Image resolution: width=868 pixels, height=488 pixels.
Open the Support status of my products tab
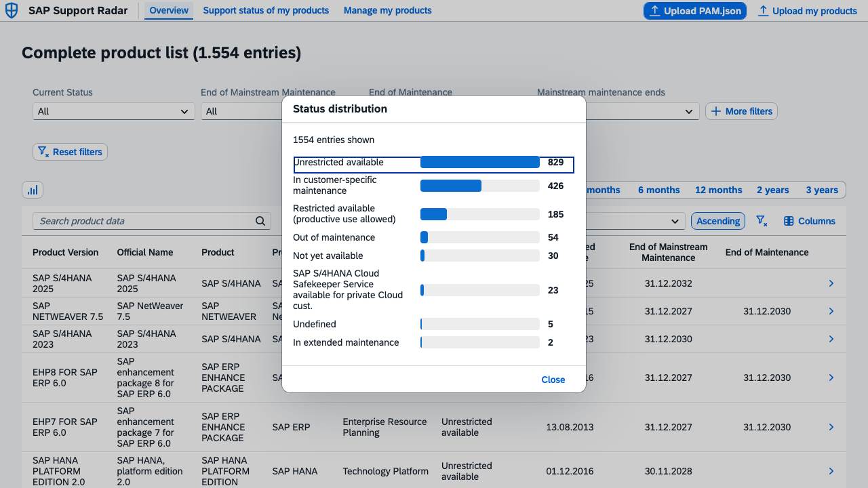pyautogui.click(x=266, y=11)
